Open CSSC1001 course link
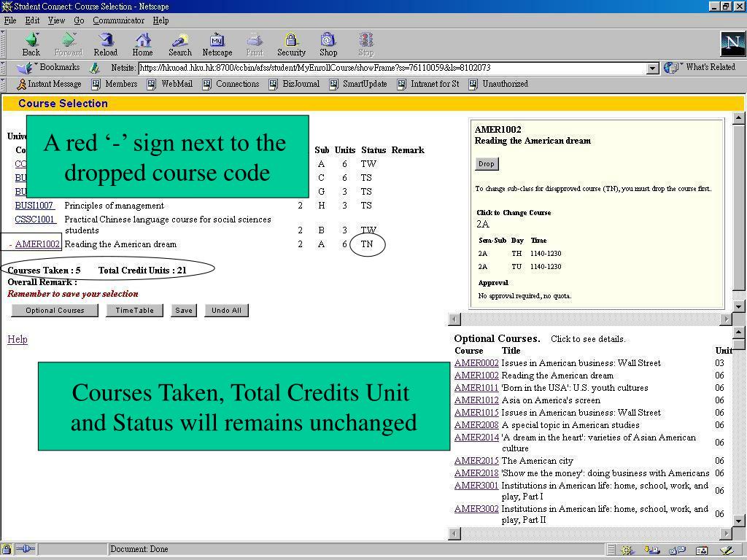This screenshot has height=560, width=747. tap(35, 219)
